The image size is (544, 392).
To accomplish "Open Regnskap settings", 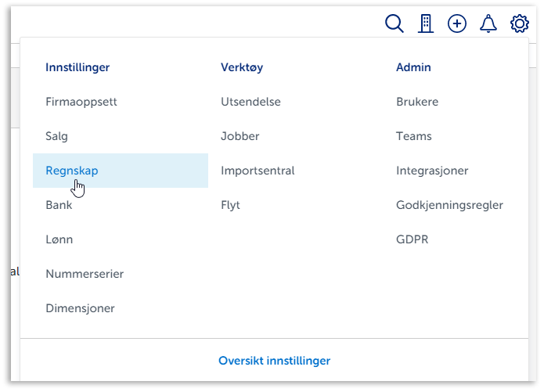I will (x=72, y=171).
